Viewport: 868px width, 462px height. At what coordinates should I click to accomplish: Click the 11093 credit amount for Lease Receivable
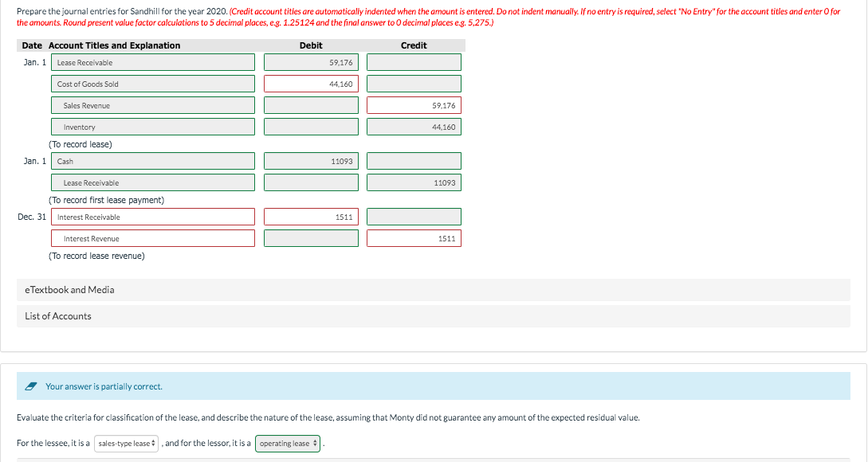414,182
